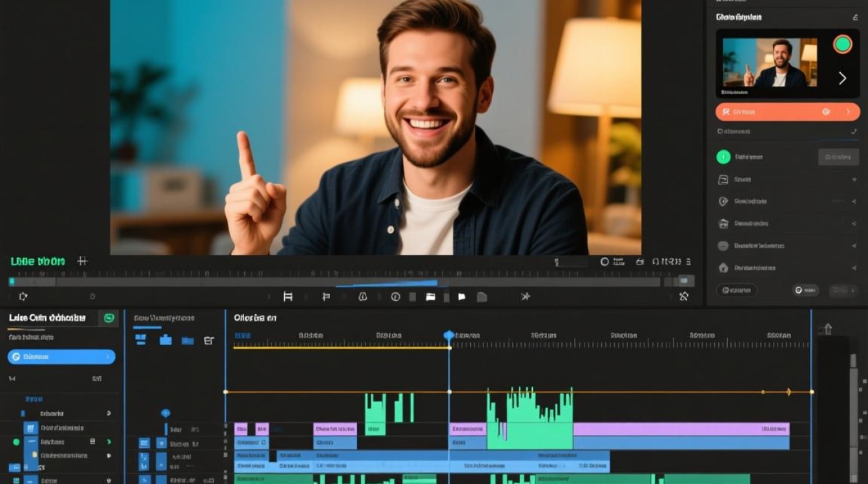Image resolution: width=868 pixels, height=484 pixels.
Task: Click the gray button at the right panel's bottom-right corner
Action: click(843, 290)
